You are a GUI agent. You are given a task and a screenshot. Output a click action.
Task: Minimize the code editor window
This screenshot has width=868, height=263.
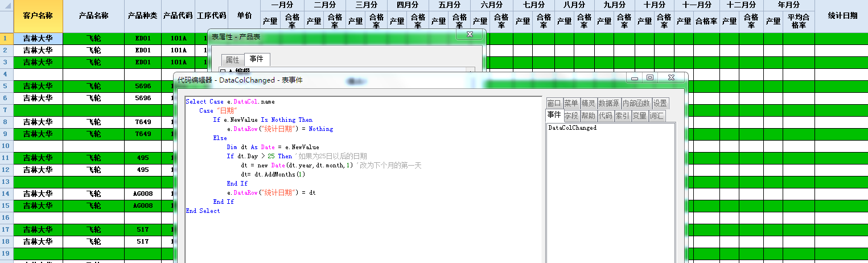click(635, 77)
